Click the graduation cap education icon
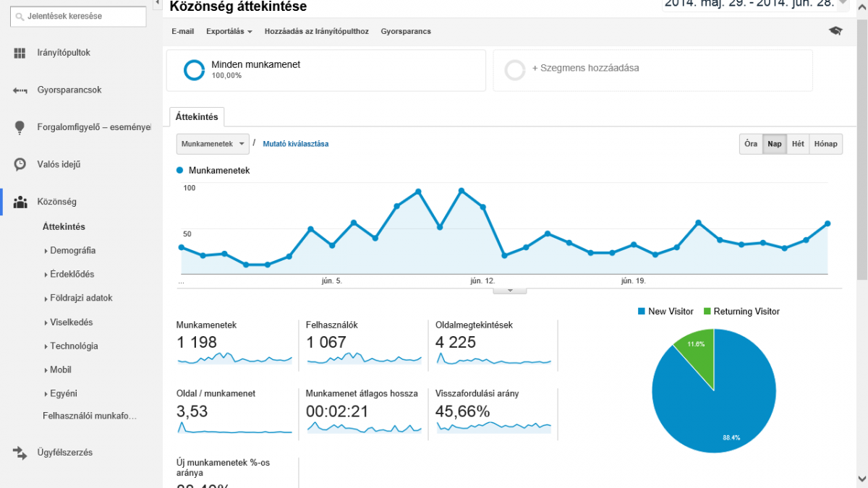The height and width of the screenshot is (488, 868). tap(835, 31)
